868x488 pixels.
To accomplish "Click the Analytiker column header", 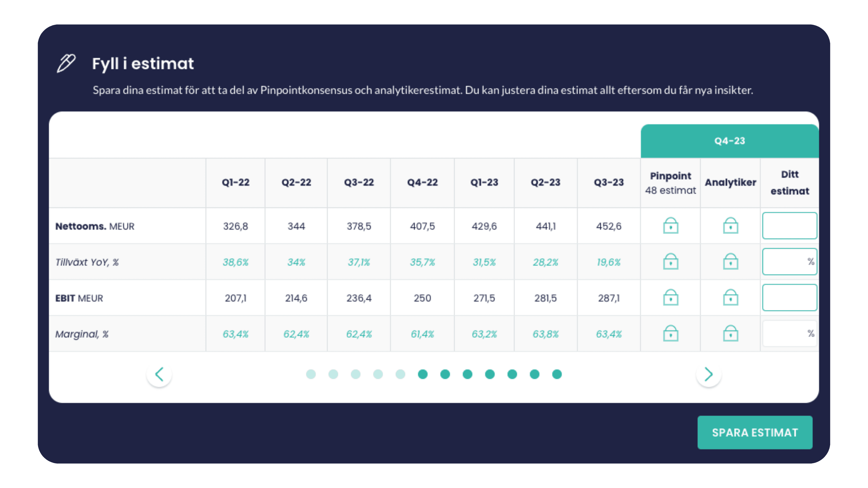I will (x=731, y=183).
